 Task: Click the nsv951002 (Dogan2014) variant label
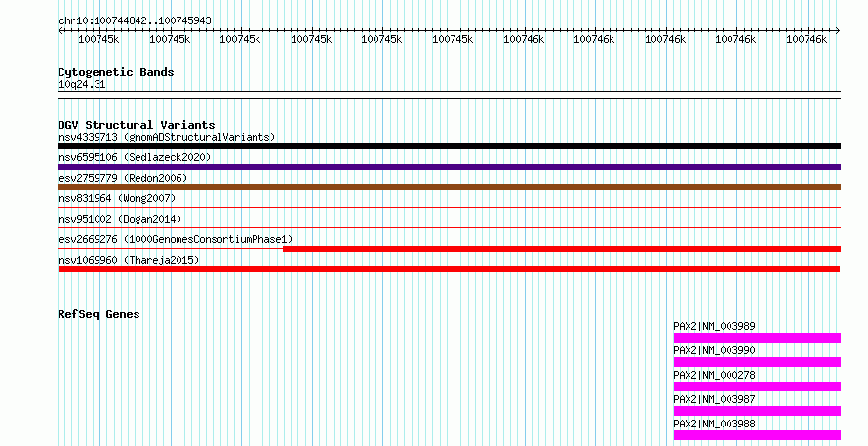tap(120, 219)
